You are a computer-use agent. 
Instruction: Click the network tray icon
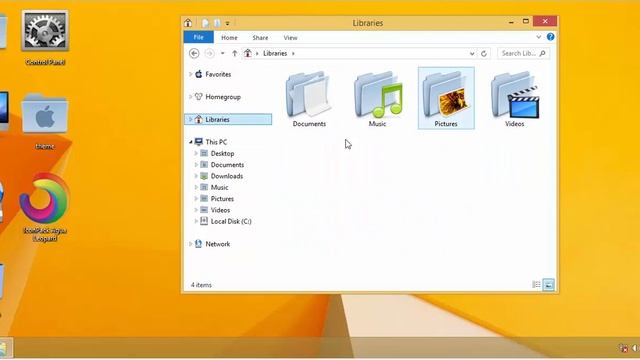[x=624, y=348]
